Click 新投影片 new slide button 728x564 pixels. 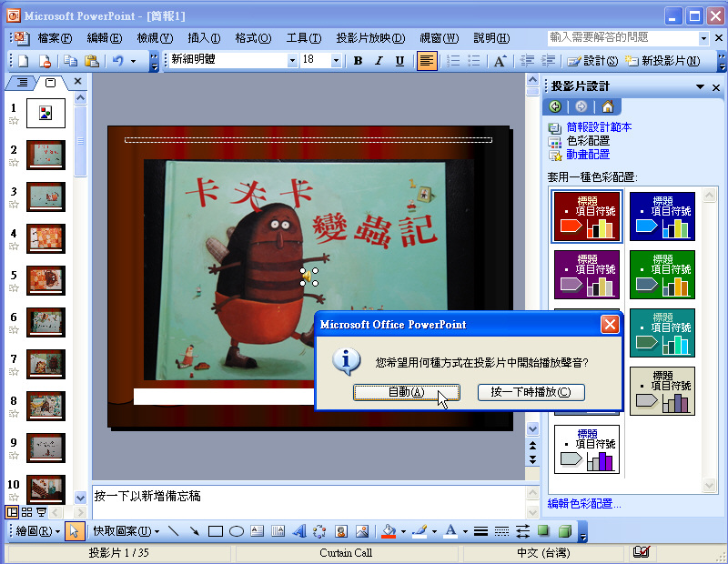[662, 61]
